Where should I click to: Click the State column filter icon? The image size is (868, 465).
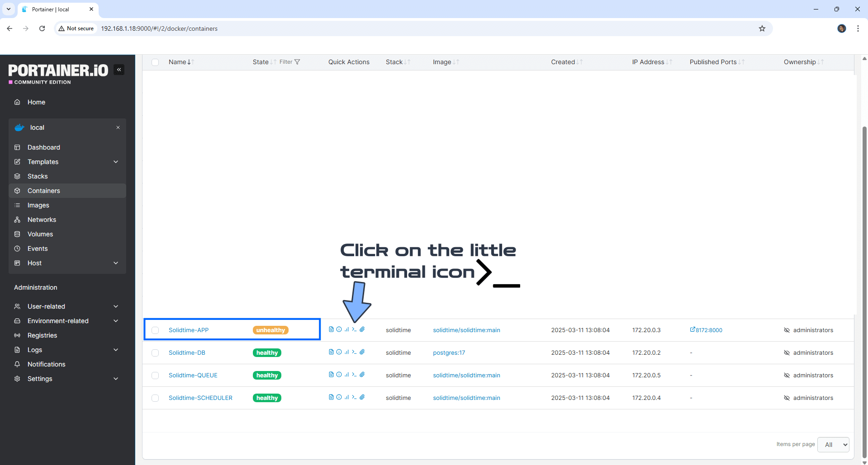(297, 62)
